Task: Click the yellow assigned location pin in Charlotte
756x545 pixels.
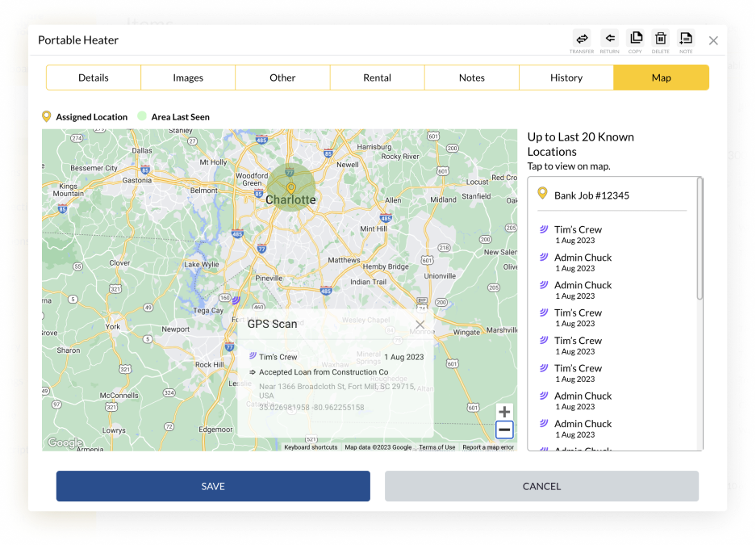Action: tap(291, 189)
